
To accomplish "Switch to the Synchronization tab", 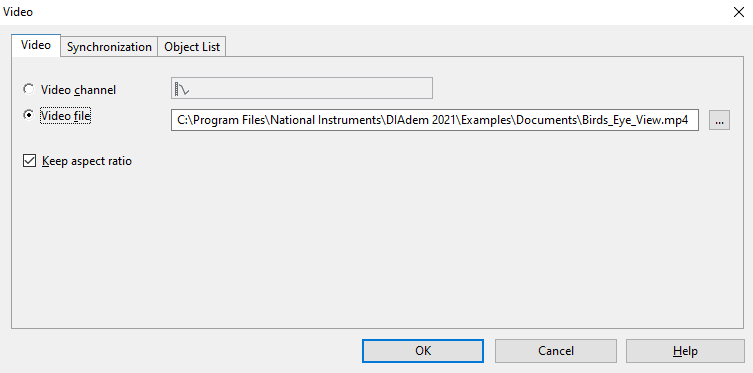I will (x=109, y=47).
